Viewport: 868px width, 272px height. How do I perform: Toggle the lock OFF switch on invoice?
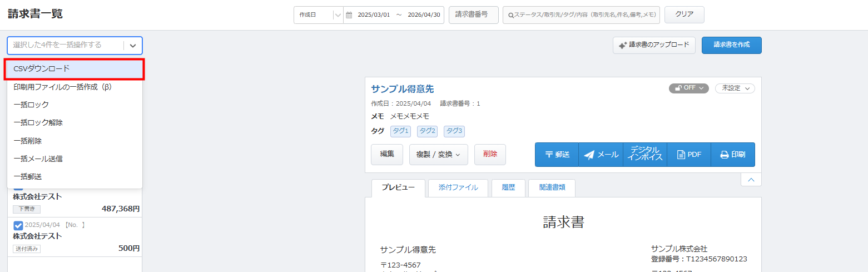(x=688, y=88)
